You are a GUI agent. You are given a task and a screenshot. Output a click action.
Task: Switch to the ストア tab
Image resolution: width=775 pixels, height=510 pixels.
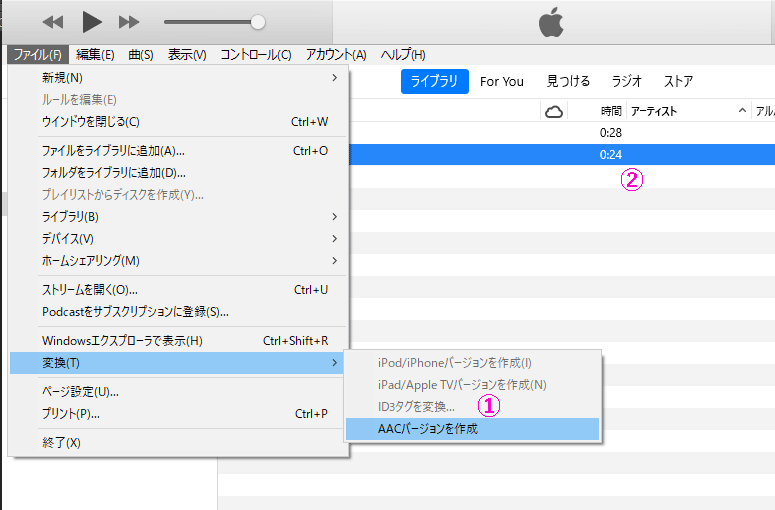pos(678,81)
